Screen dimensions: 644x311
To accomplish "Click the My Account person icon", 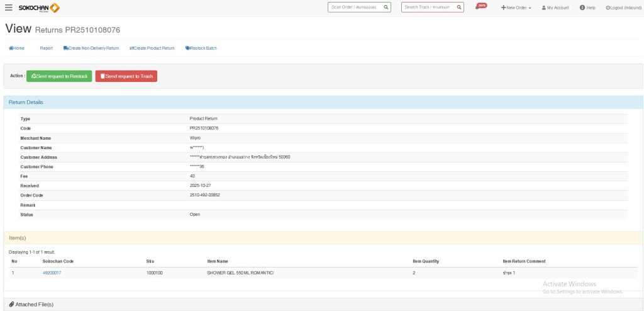I will pyautogui.click(x=543, y=8).
